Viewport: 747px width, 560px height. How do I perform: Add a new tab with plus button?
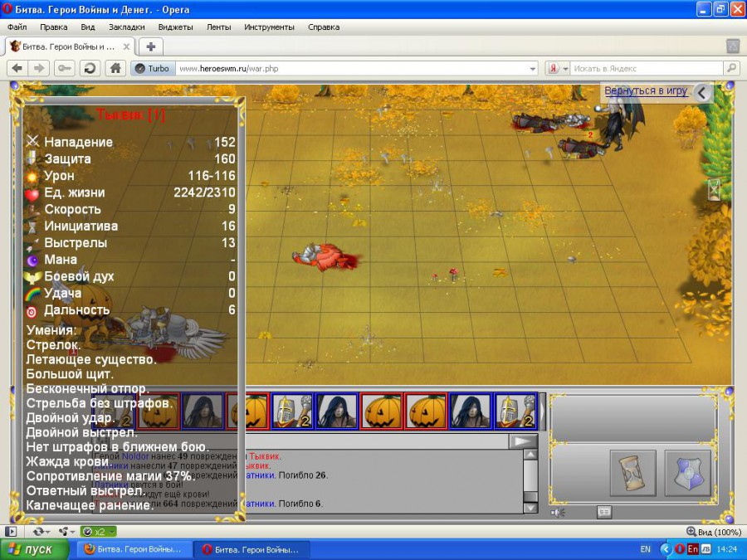150,46
